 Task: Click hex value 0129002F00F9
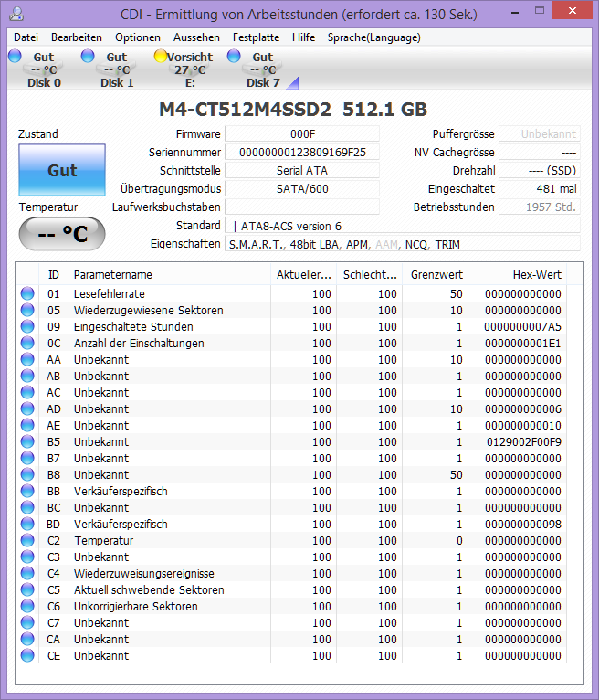click(x=523, y=442)
